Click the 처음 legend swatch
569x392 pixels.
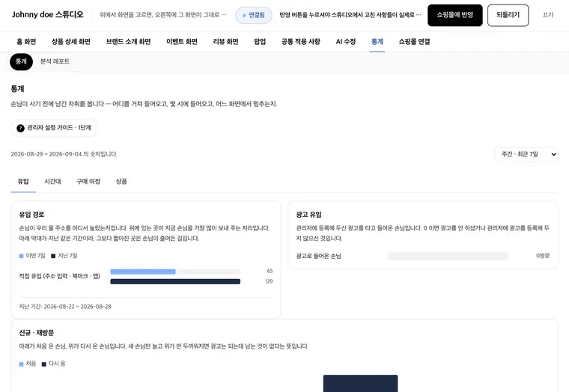tap(22, 364)
